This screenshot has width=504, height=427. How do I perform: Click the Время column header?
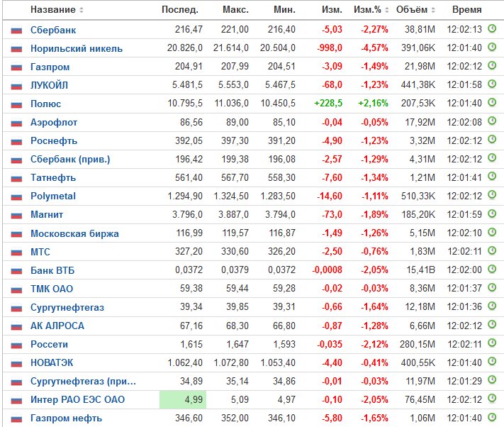point(466,10)
